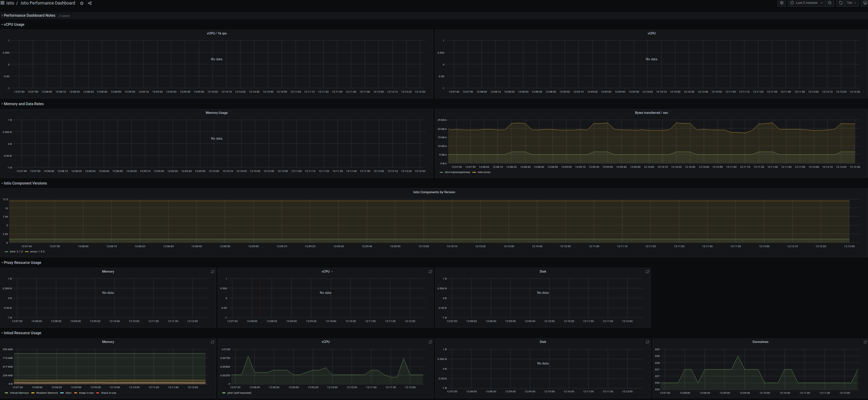Open the istio folder breadcrumb link
The height and width of the screenshot is (400, 868).
[10, 3]
